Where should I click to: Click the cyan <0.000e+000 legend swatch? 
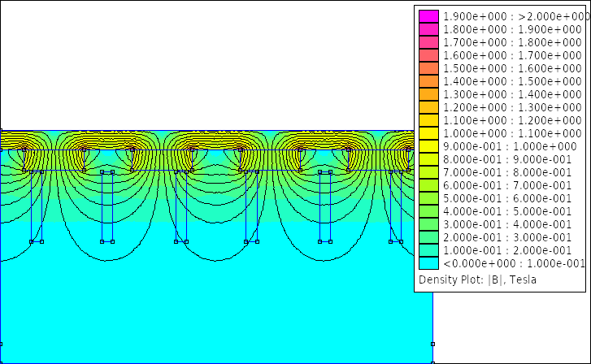click(428, 263)
